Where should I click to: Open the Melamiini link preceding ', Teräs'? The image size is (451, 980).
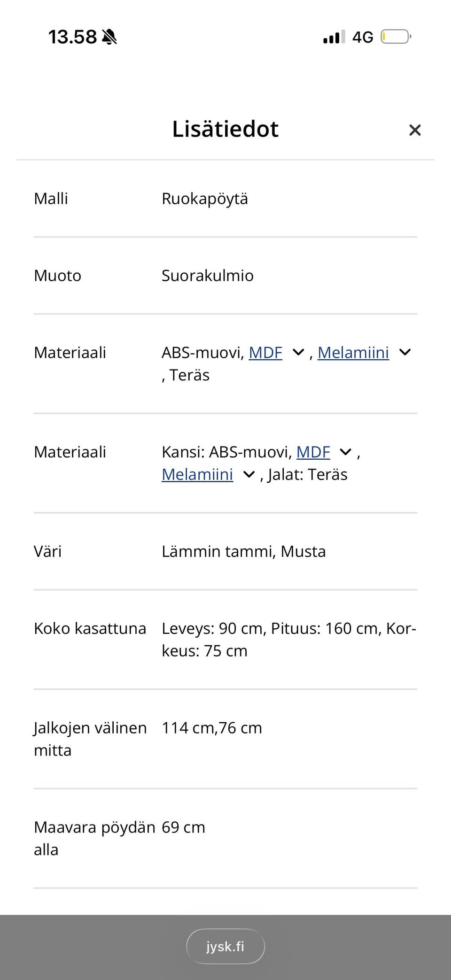[x=353, y=353]
